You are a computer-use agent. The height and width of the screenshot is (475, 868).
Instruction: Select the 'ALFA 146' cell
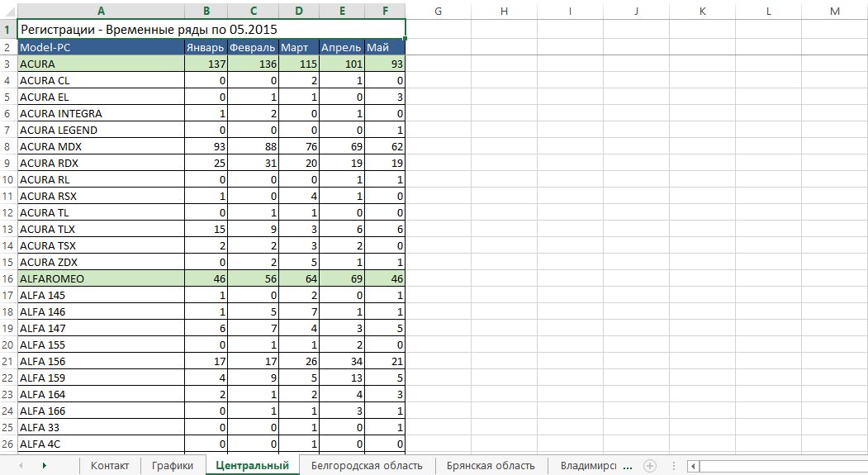(101, 311)
